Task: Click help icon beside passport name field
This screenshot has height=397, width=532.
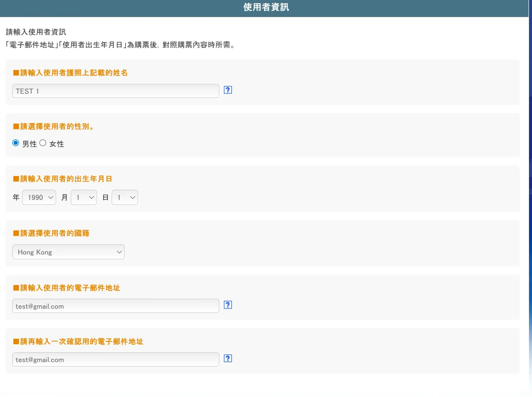Action: 228,90
